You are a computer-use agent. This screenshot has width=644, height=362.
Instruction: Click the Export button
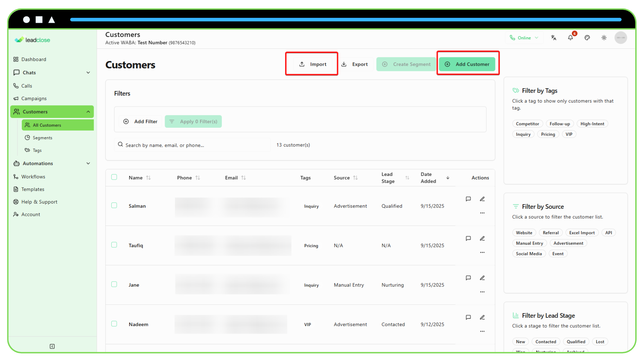pyautogui.click(x=355, y=64)
